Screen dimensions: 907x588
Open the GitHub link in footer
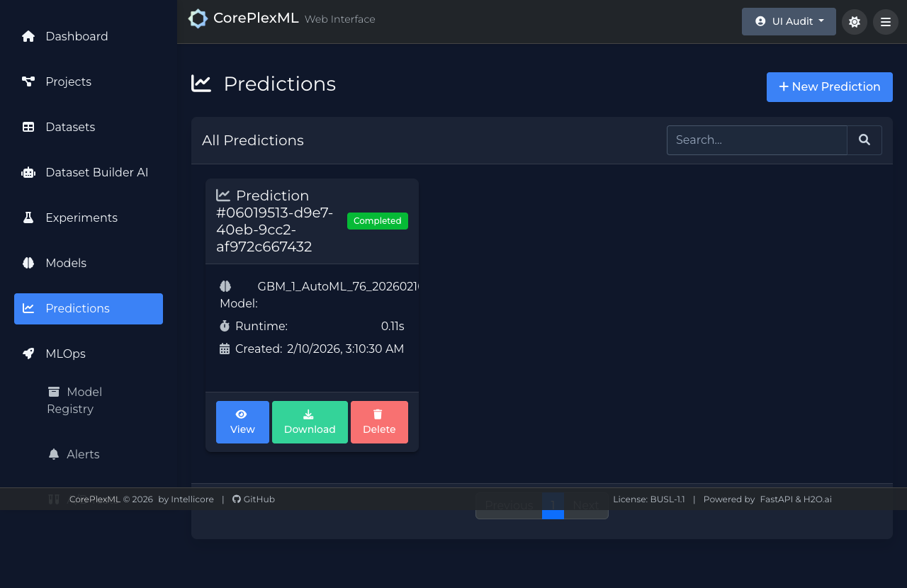pos(254,499)
